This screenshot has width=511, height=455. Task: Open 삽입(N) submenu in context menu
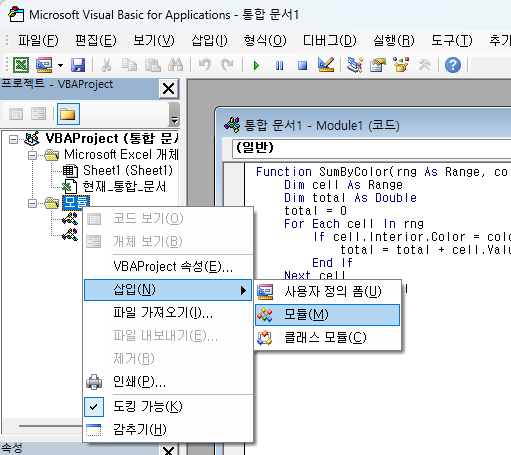point(168,290)
